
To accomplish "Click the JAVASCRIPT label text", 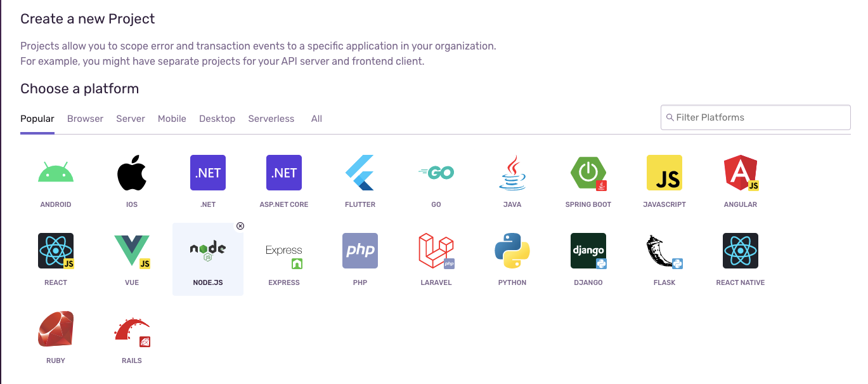I will [x=664, y=204].
